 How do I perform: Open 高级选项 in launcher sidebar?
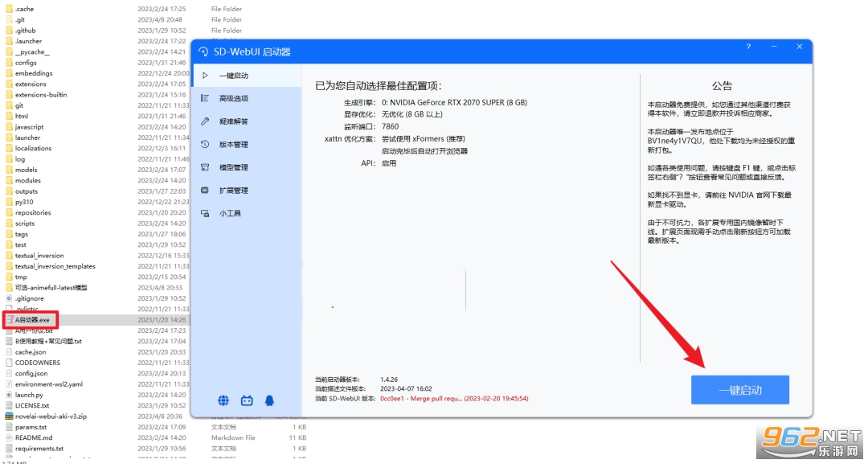point(247,99)
